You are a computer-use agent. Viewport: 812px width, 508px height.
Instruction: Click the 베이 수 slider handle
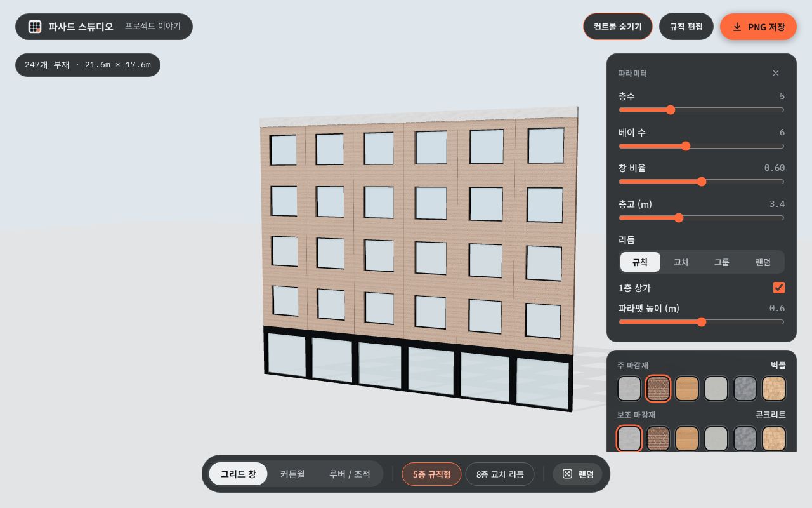(x=686, y=146)
